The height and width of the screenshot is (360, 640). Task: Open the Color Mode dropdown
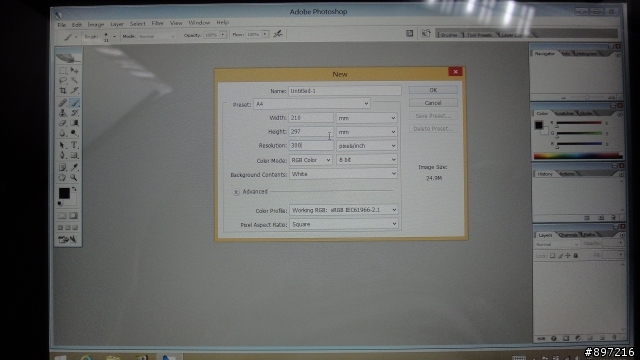(311, 160)
